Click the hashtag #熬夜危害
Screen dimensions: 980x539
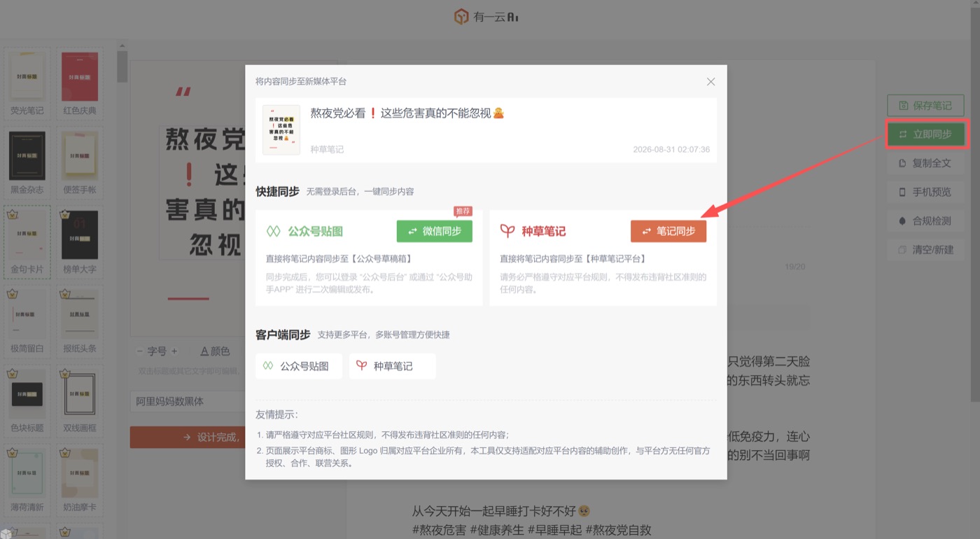pyautogui.click(x=439, y=530)
